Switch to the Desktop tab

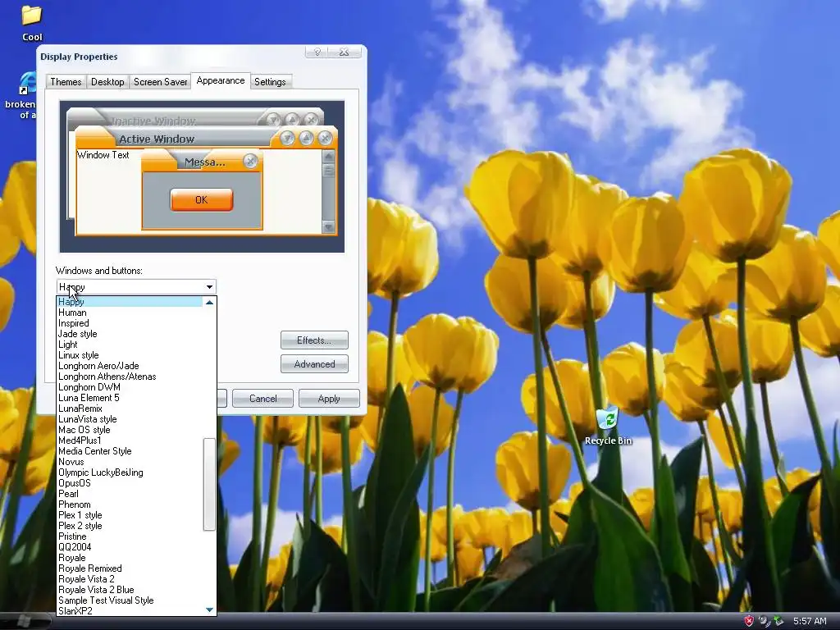click(x=107, y=81)
